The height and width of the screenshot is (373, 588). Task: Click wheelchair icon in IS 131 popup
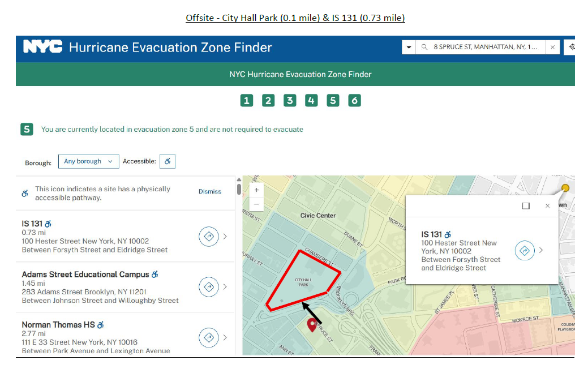448,235
